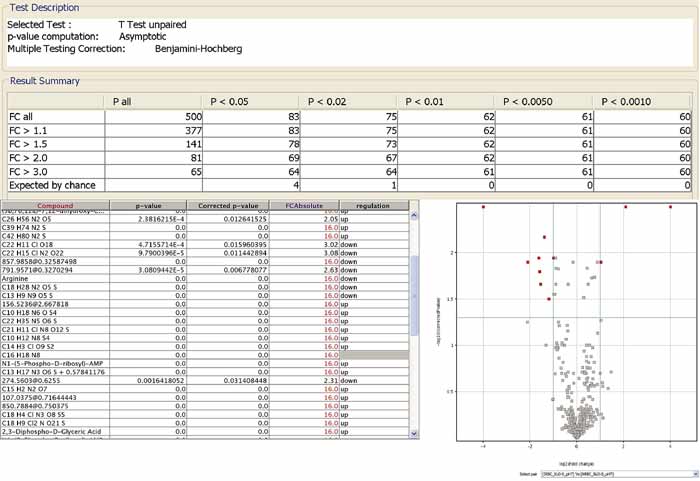
Task: Select the C10 H18 N6 O S4 row
Action: (204, 312)
